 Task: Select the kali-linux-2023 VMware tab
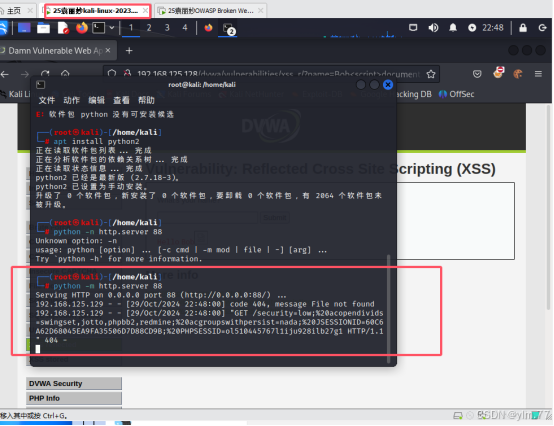[x=95, y=11]
